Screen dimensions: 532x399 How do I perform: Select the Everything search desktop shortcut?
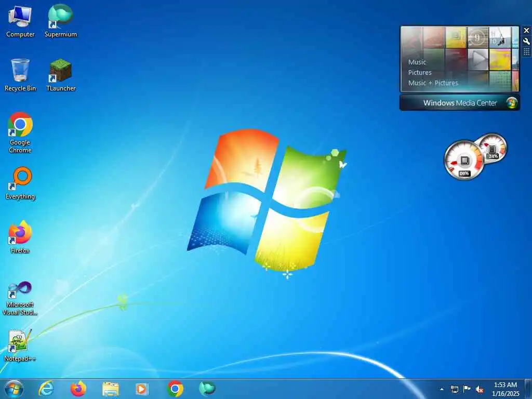20,183
